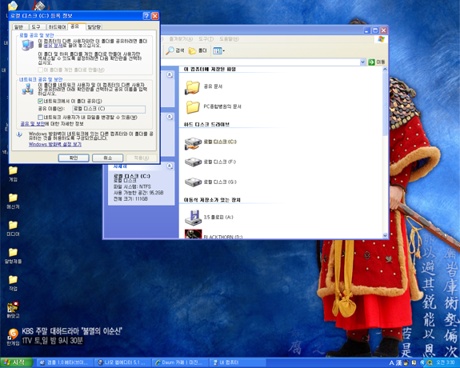
Task: Open the address bar dropdown arrow
Action: tap(363, 62)
